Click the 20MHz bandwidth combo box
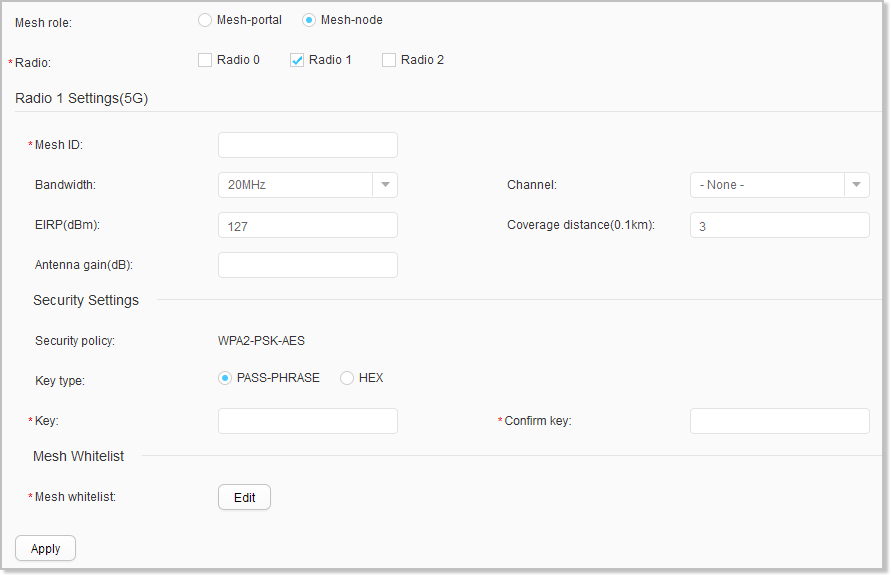The image size is (891, 575). 307,185
